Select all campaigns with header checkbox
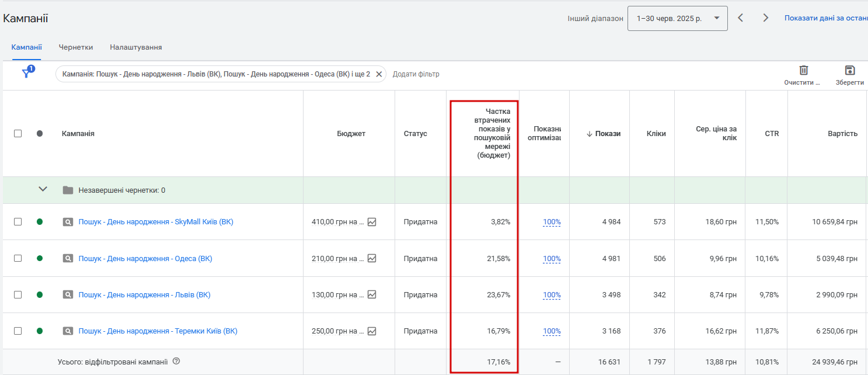This screenshot has width=868, height=375. coord(18,134)
